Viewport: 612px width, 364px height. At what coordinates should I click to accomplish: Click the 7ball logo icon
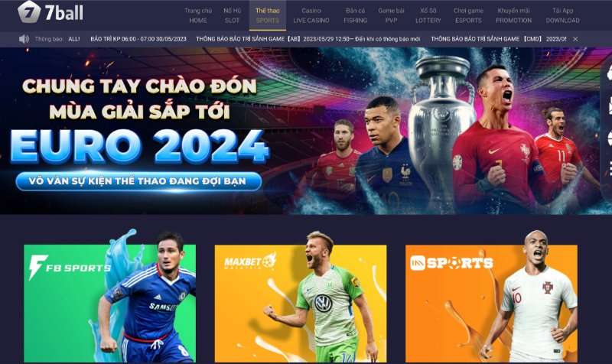click(29, 11)
